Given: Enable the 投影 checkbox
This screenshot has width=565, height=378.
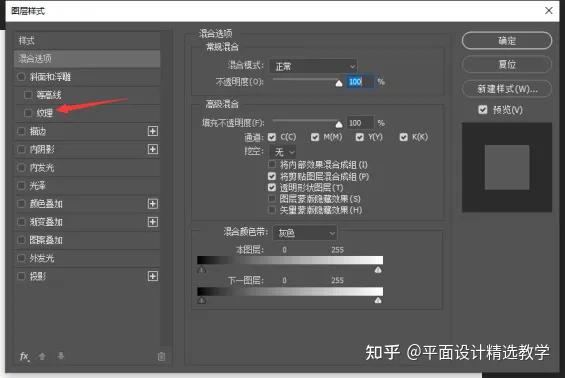Looking at the screenshot, I should click(21, 276).
